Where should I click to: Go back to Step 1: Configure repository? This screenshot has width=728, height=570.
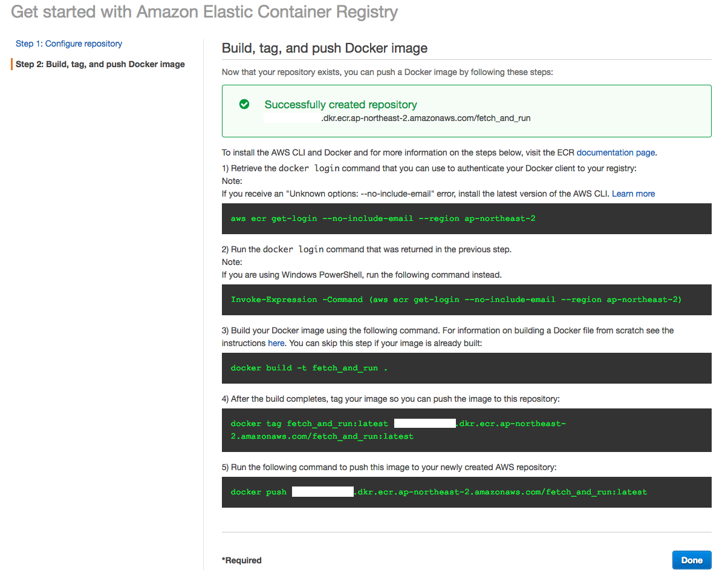pyautogui.click(x=69, y=44)
